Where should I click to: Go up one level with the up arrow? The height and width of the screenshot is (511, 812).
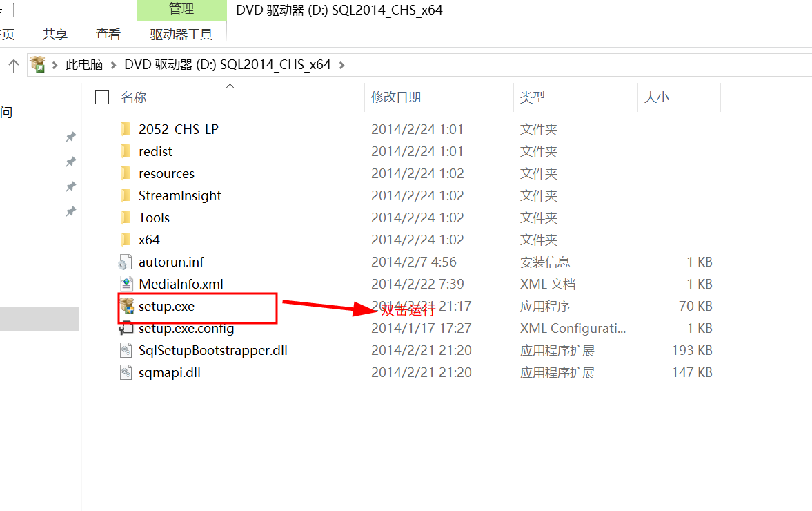point(14,66)
